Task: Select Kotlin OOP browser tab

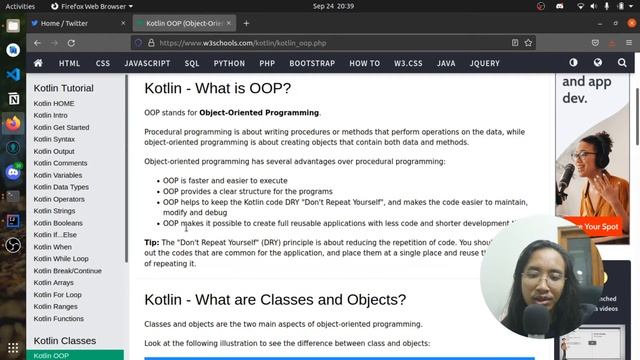Action: [184, 23]
